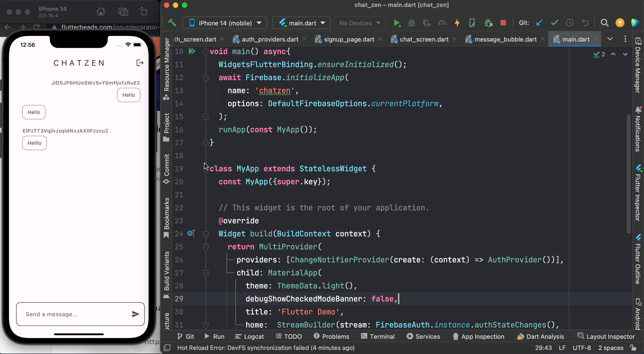Open the main.dart run configuration dropdown
The height and width of the screenshot is (354, 644).
[x=301, y=23]
